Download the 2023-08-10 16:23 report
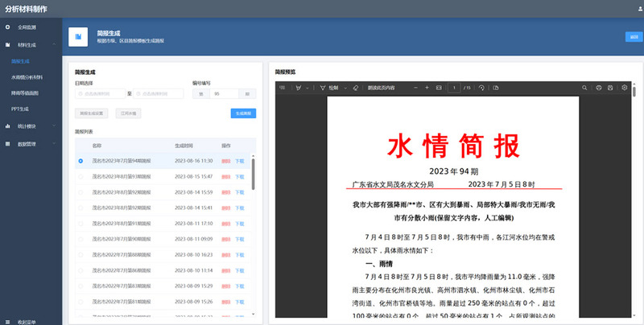 pos(240,255)
